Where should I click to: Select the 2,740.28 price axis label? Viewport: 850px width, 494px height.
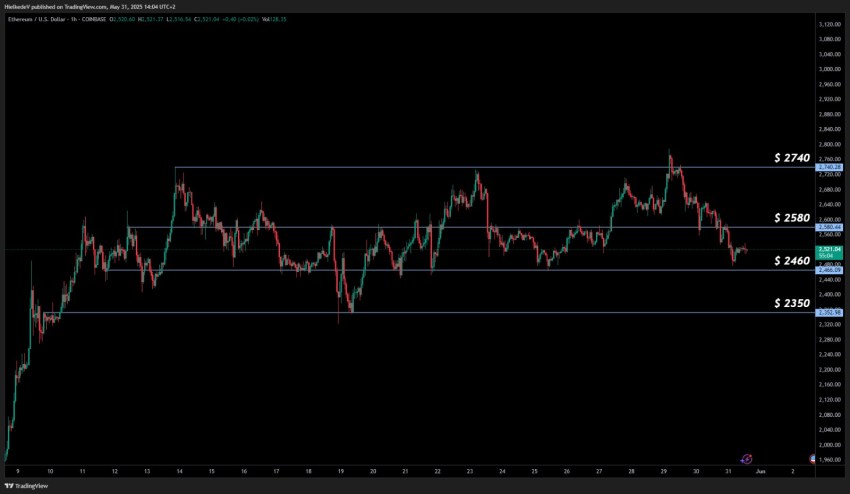click(x=827, y=167)
